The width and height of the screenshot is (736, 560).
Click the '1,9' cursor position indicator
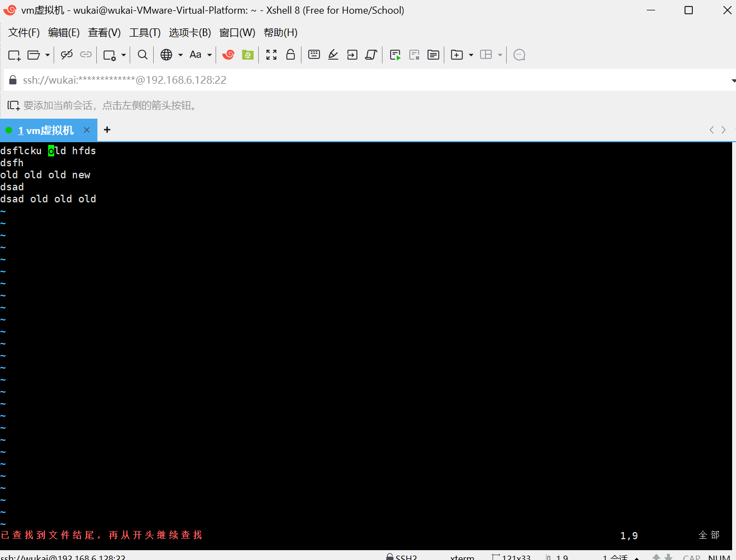pos(629,536)
